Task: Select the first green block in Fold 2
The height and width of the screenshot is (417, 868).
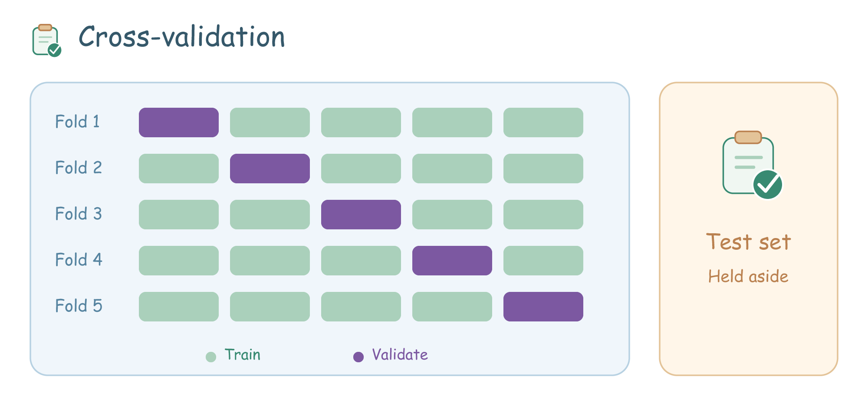Action: click(x=179, y=169)
